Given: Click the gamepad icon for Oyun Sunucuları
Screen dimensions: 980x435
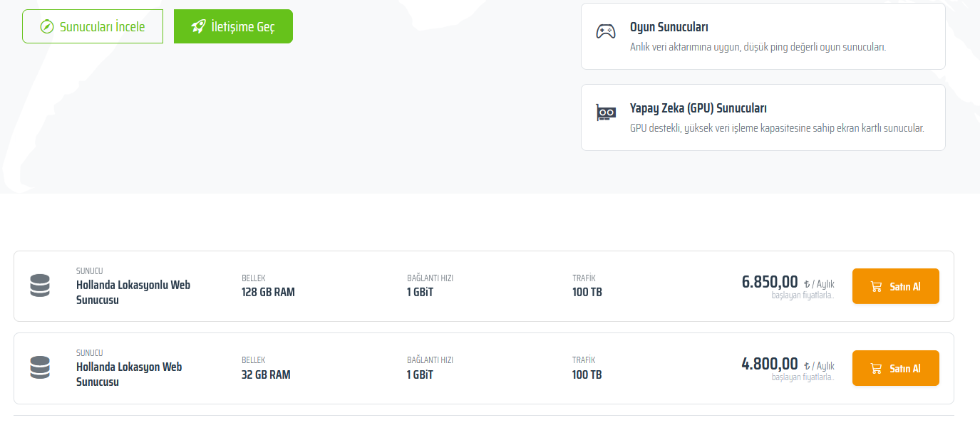Looking at the screenshot, I should click(x=606, y=32).
